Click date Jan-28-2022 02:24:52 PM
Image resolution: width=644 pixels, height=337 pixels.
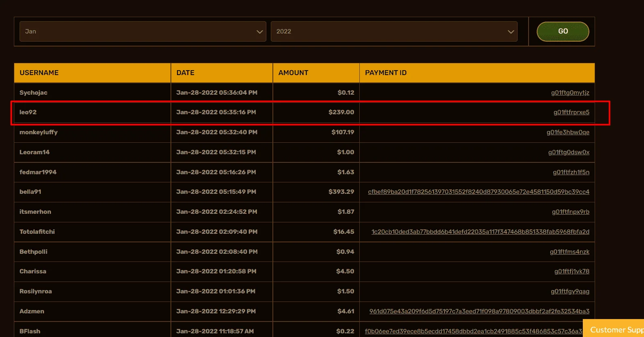click(x=217, y=212)
